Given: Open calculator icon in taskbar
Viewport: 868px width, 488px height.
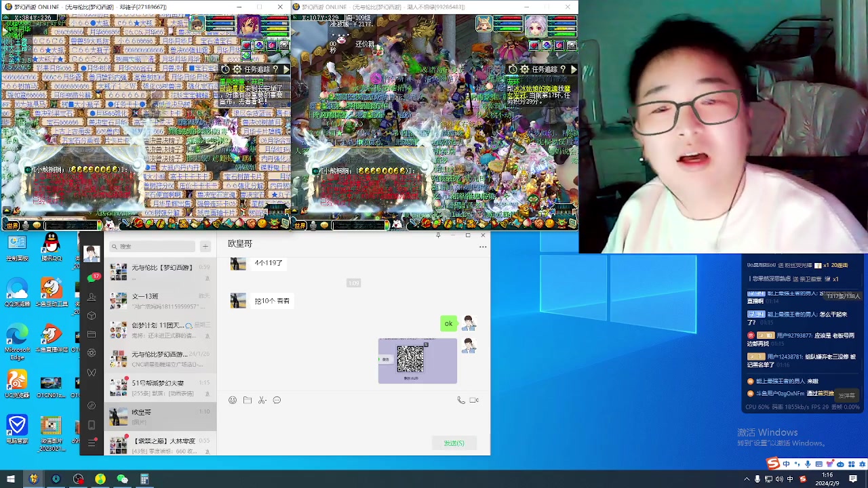Looking at the screenshot, I should click(x=144, y=479).
